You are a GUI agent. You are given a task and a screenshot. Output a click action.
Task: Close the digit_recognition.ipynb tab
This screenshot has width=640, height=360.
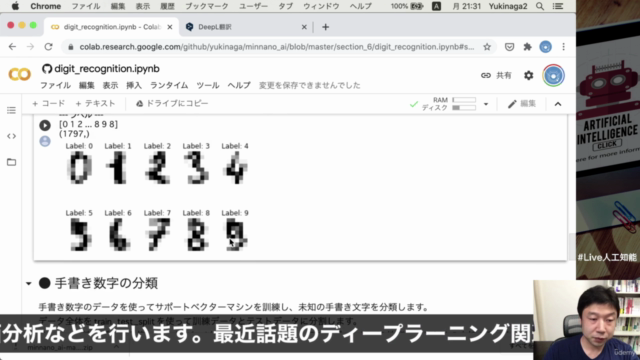point(170,27)
